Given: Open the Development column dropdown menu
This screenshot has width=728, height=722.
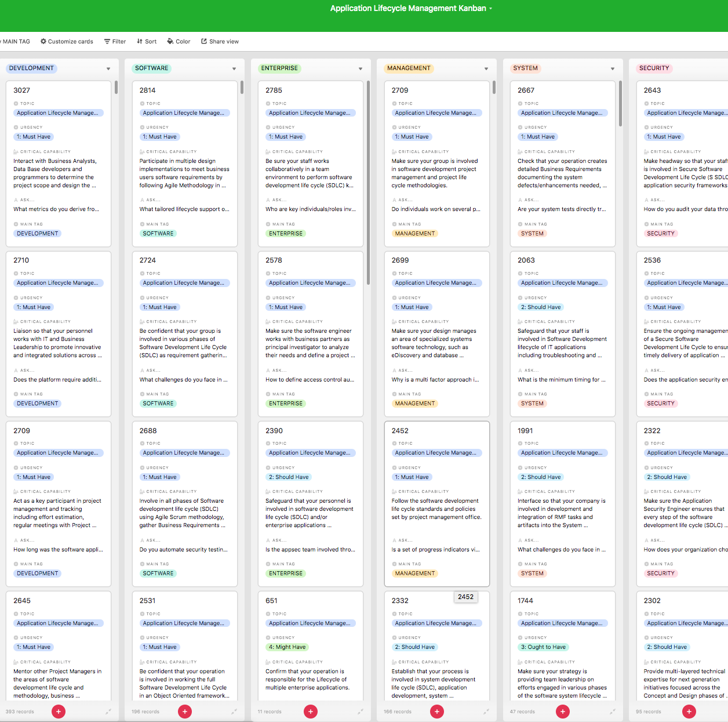Looking at the screenshot, I should (x=108, y=69).
